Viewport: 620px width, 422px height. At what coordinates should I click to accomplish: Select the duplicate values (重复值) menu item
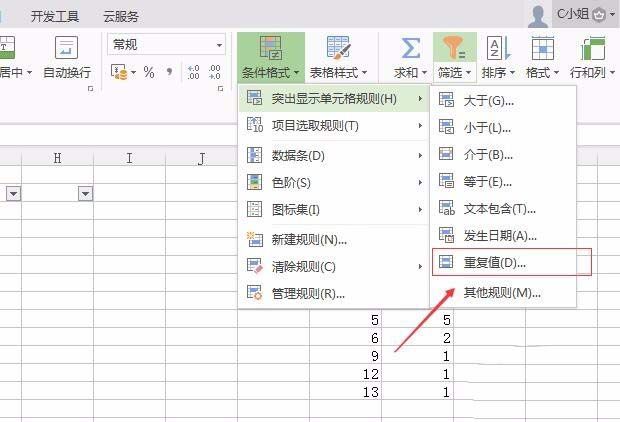[494, 262]
